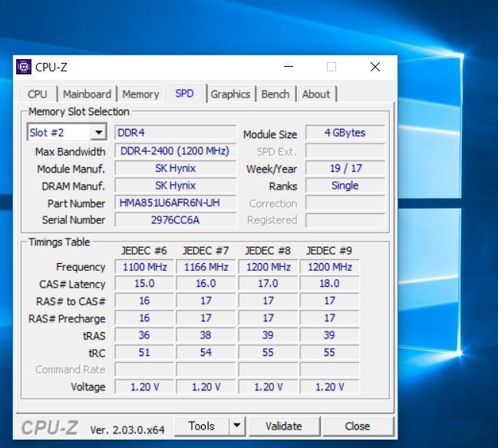This screenshot has width=498, height=448.
Task: Click the JEDEC #6 frequency 1100 MHz cell
Action: click(144, 267)
